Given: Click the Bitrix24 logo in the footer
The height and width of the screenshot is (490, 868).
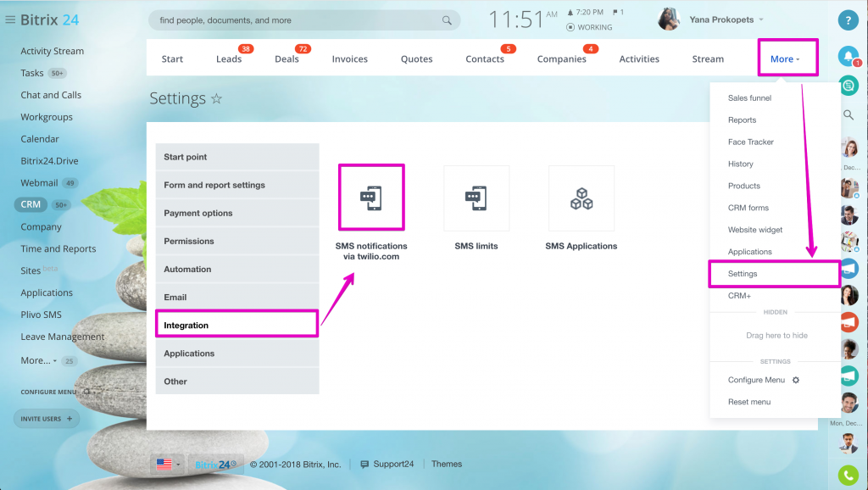Looking at the screenshot, I should pos(216,465).
